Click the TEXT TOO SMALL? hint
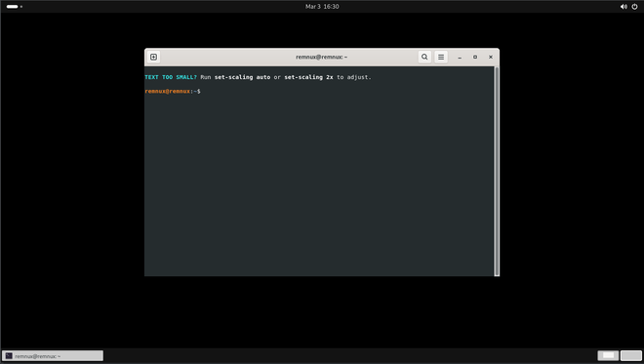This screenshot has height=364, width=644. [171, 77]
